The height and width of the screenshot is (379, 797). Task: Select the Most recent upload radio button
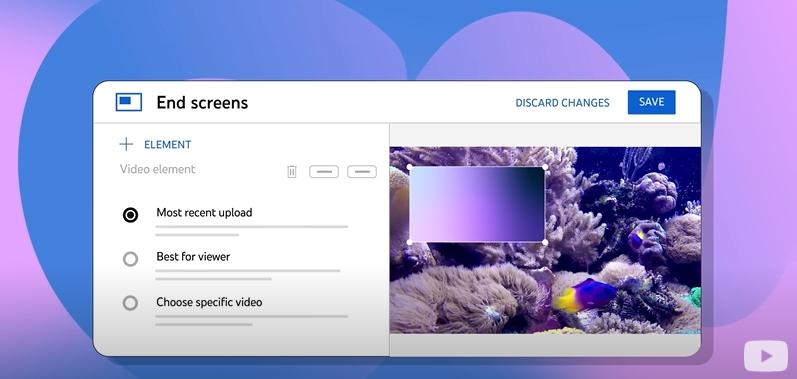[131, 215]
